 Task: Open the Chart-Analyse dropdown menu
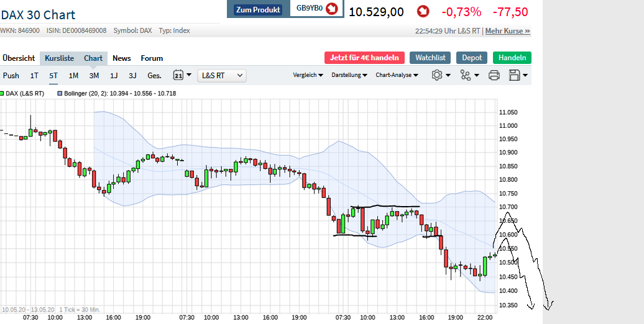pyautogui.click(x=397, y=75)
